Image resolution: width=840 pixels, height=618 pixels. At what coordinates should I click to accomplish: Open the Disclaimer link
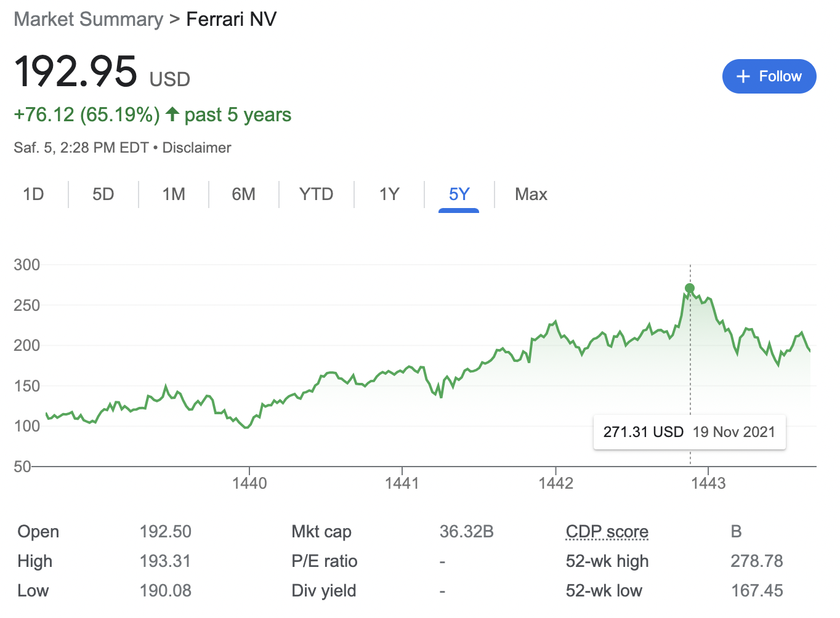(x=196, y=148)
